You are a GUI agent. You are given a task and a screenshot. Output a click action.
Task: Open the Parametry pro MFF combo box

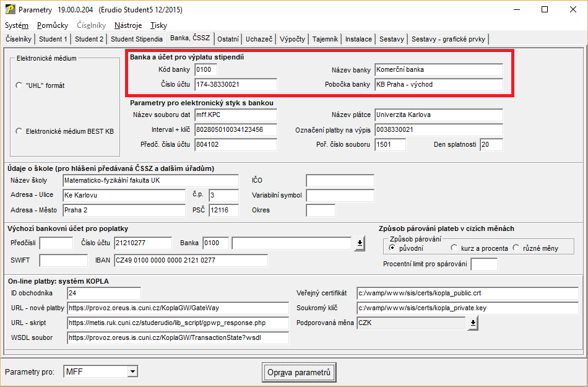coord(132,372)
